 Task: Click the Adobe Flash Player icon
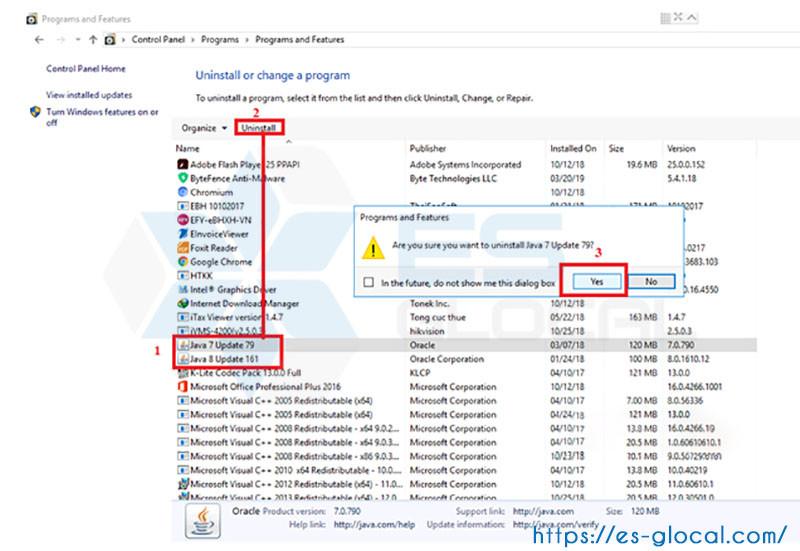click(182, 164)
